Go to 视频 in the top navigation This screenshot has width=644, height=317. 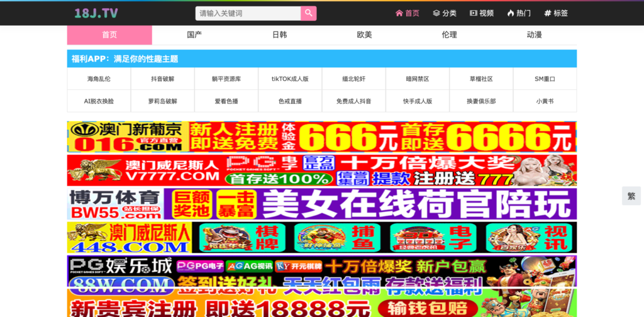pos(482,13)
